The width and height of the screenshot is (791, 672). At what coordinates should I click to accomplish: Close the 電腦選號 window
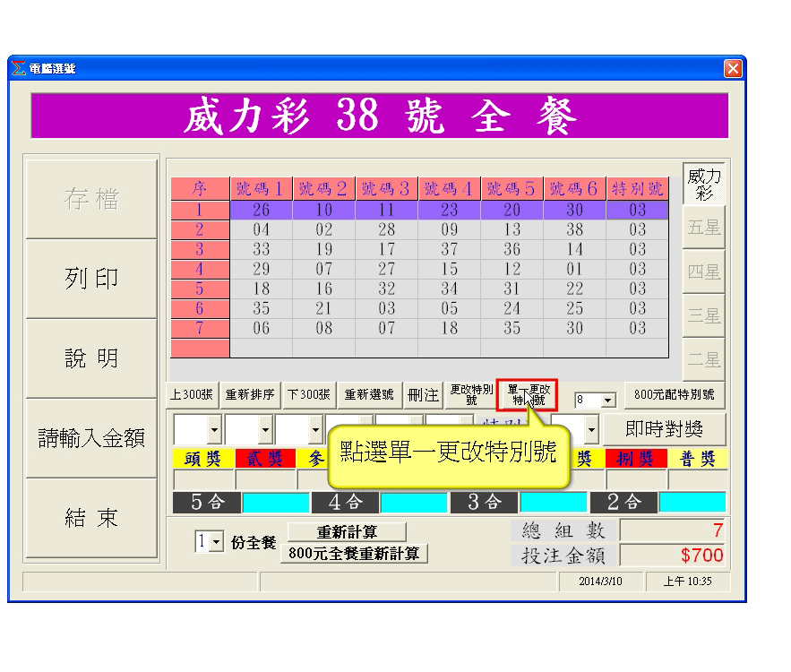click(x=733, y=68)
